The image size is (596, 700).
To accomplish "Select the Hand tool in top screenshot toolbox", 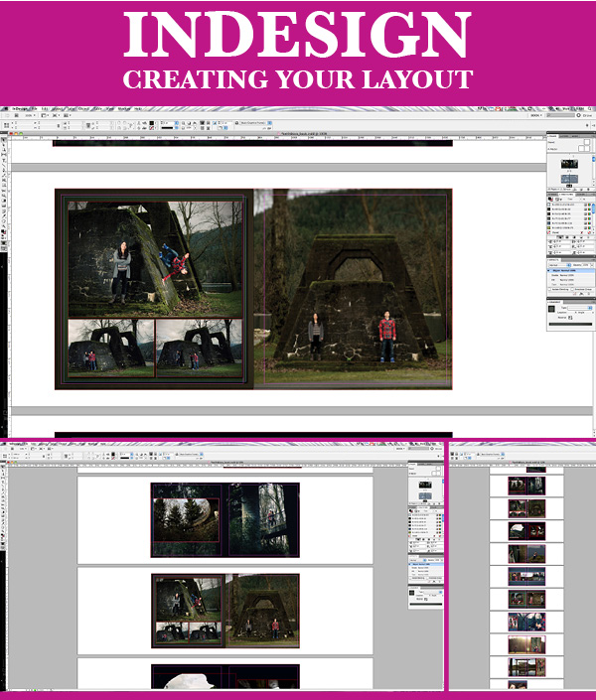I will click(3, 220).
